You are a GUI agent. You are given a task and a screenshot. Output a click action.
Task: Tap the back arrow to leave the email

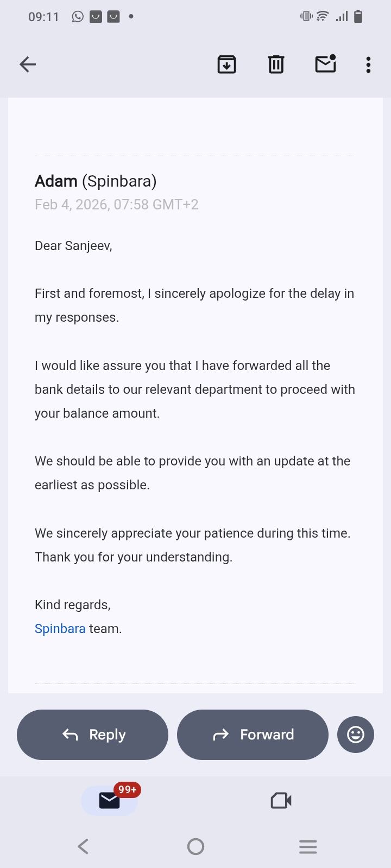click(28, 65)
